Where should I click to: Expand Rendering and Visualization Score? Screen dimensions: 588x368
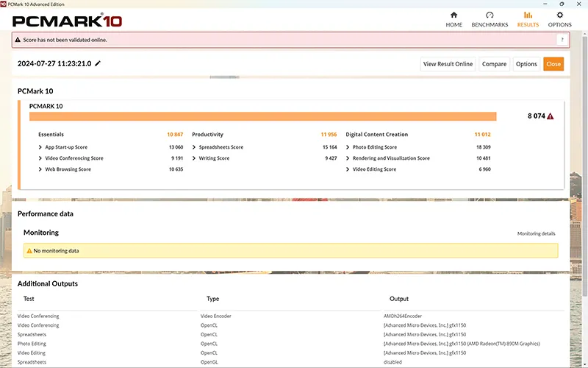[348, 158]
